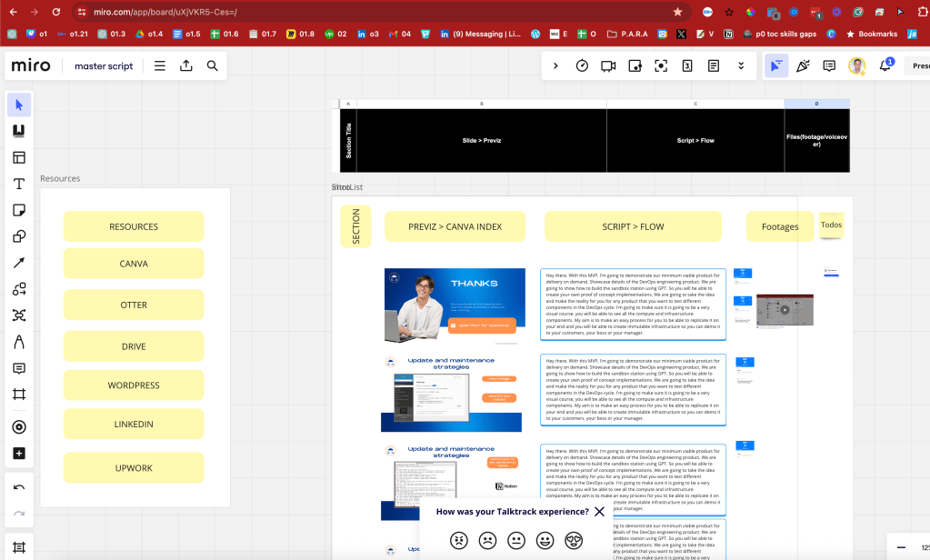
Task: Select the Todos sticky note
Action: pos(832,225)
